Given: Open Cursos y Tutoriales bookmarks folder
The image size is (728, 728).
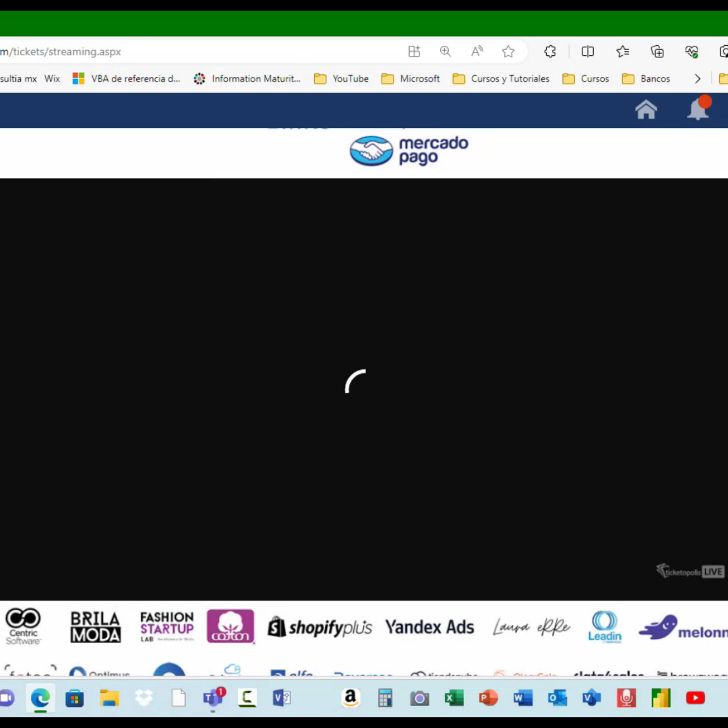Looking at the screenshot, I should point(501,79).
